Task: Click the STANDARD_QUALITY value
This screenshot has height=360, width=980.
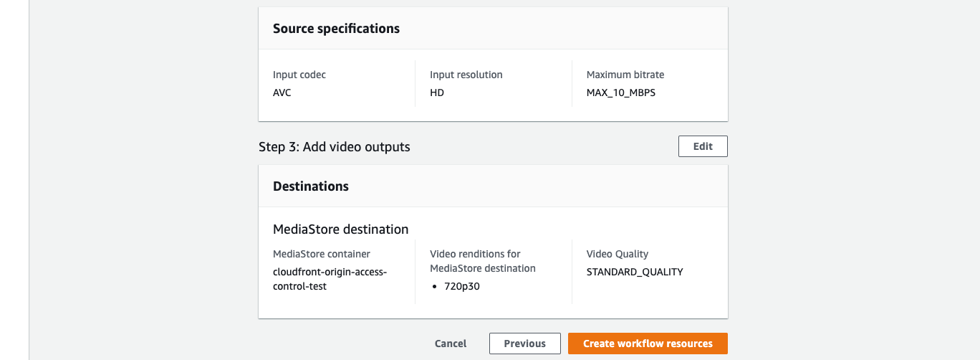Action: [635, 272]
